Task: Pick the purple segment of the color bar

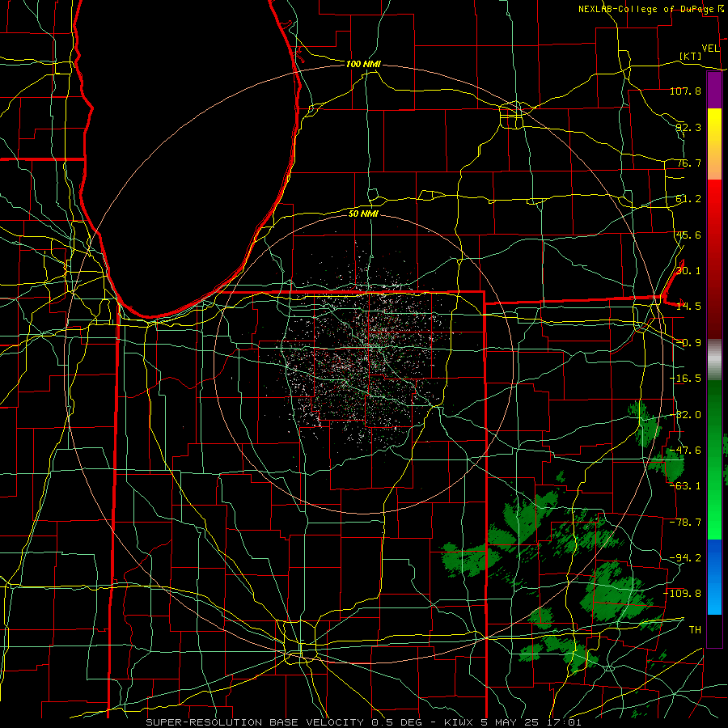Action: (714, 91)
